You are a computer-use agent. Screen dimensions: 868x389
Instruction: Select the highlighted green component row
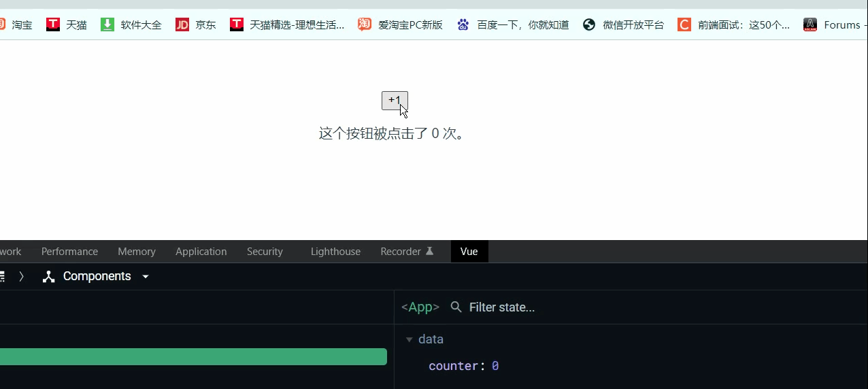pos(193,356)
